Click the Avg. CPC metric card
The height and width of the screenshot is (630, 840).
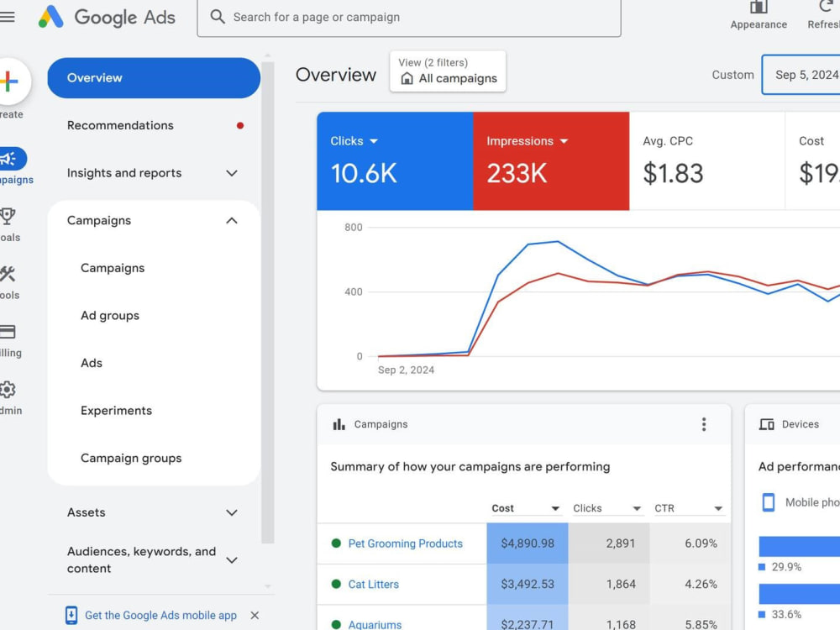tap(707, 160)
